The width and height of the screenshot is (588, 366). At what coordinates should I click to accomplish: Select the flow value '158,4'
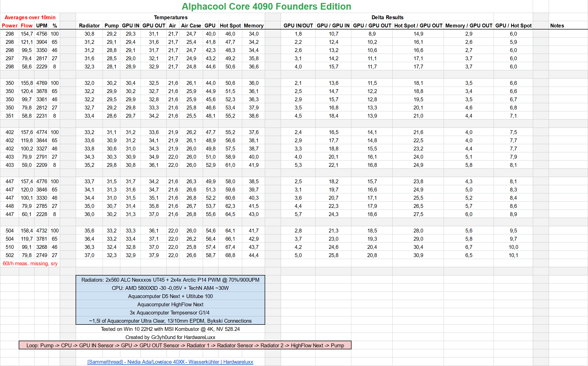27,231
